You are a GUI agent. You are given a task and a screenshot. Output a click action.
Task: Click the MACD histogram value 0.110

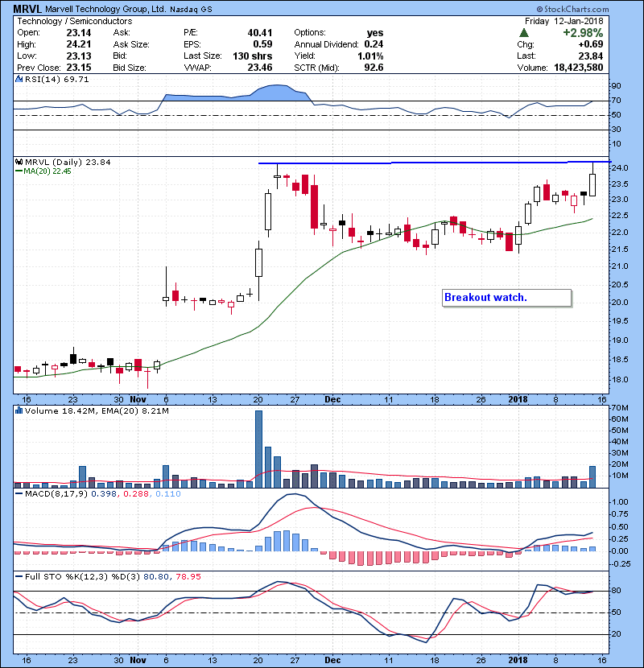point(168,494)
